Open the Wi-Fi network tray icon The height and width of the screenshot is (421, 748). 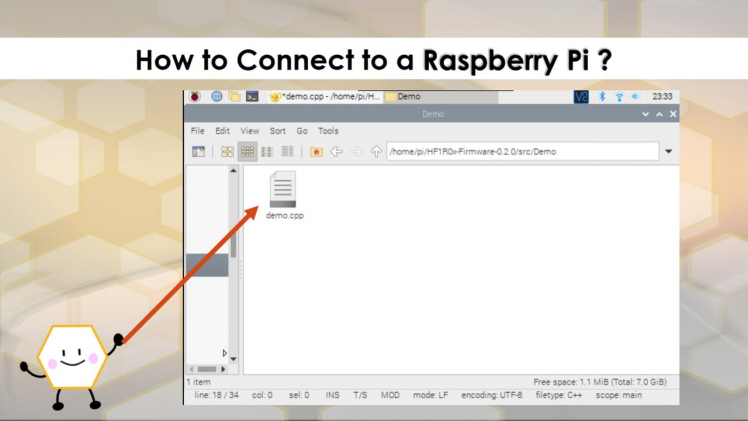(x=619, y=97)
